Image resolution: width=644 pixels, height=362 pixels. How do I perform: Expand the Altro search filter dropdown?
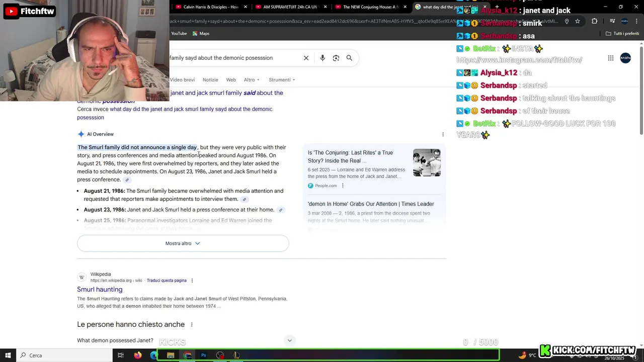pyautogui.click(x=252, y=80)
